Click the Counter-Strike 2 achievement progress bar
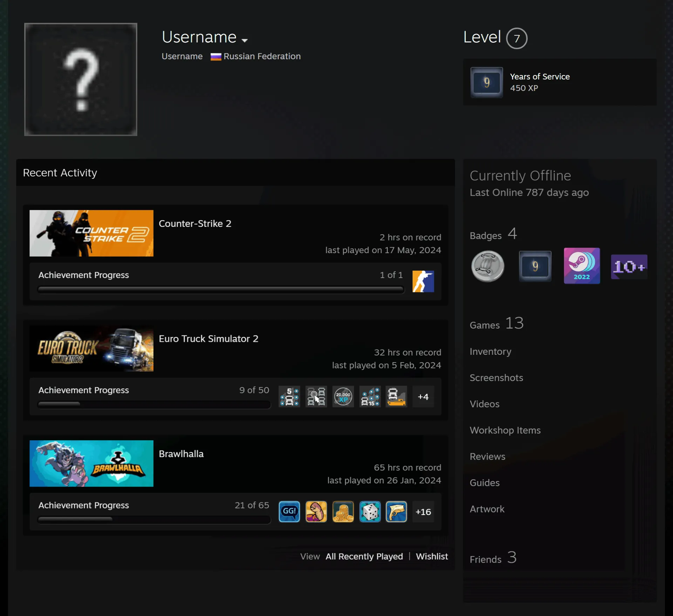The width and height of the screenshot is (673, 616). [x=221, y=290]
